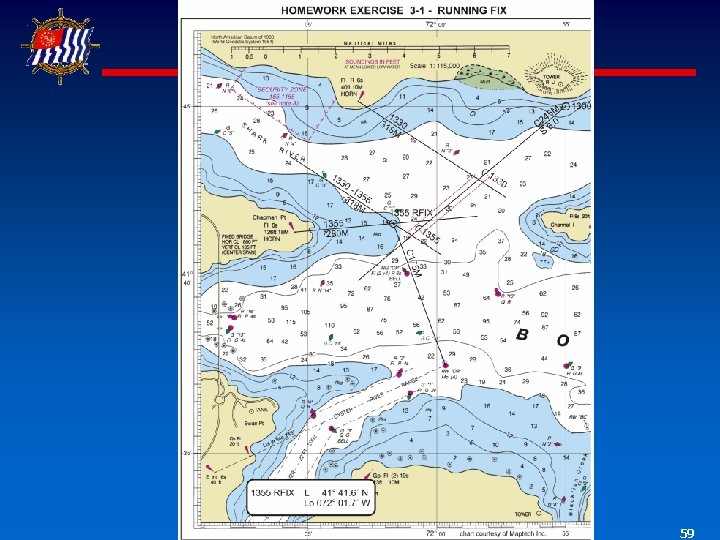This screenshot has height=540, width=720.
Task: Select the latitude 41° 41.6' N answer line
Action: [x=337, y=493]
